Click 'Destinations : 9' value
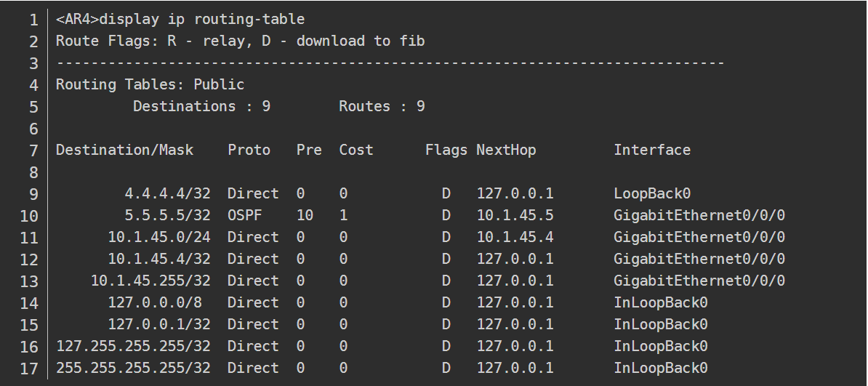 [201, 106]
